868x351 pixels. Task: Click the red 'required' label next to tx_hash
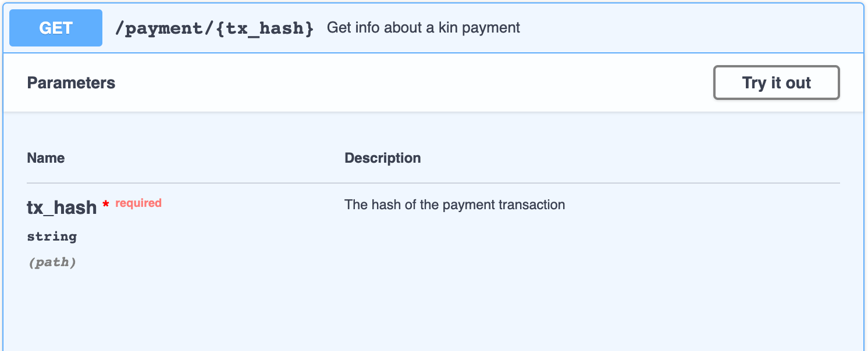[138, 202]
